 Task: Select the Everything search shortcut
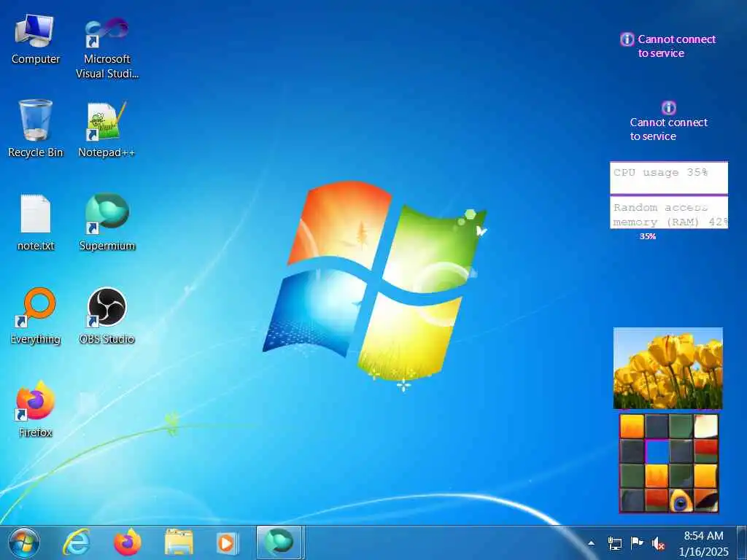pos(35,316)
